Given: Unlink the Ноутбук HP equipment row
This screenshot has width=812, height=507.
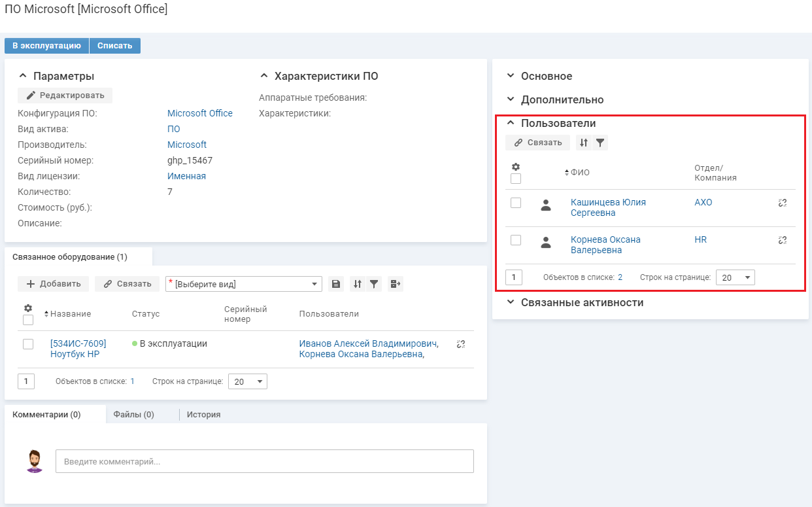Looking at the screenshot, I should pos(461,344).
